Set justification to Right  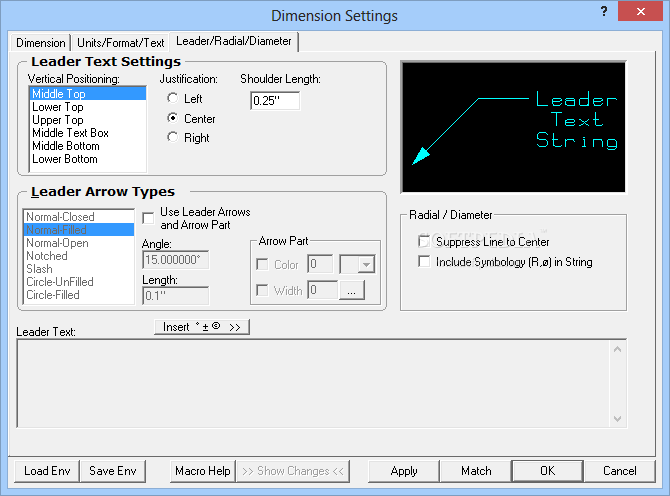(x=173, y=137)
